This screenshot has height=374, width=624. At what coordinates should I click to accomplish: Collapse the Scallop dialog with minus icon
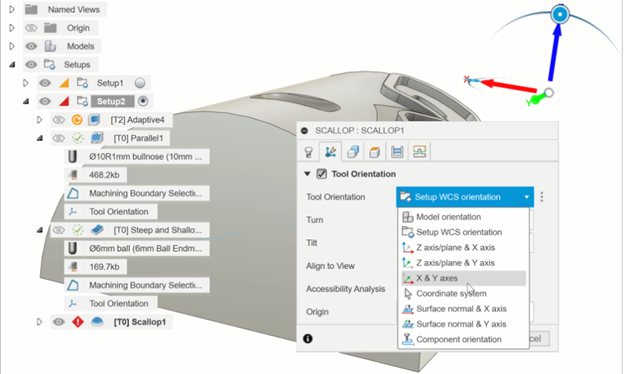(305, 131)
